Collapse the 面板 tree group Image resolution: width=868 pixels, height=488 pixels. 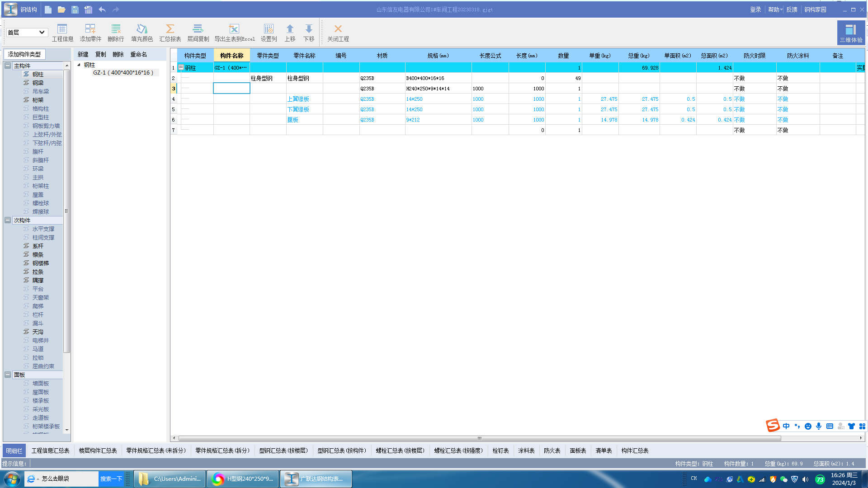(8, 375)
